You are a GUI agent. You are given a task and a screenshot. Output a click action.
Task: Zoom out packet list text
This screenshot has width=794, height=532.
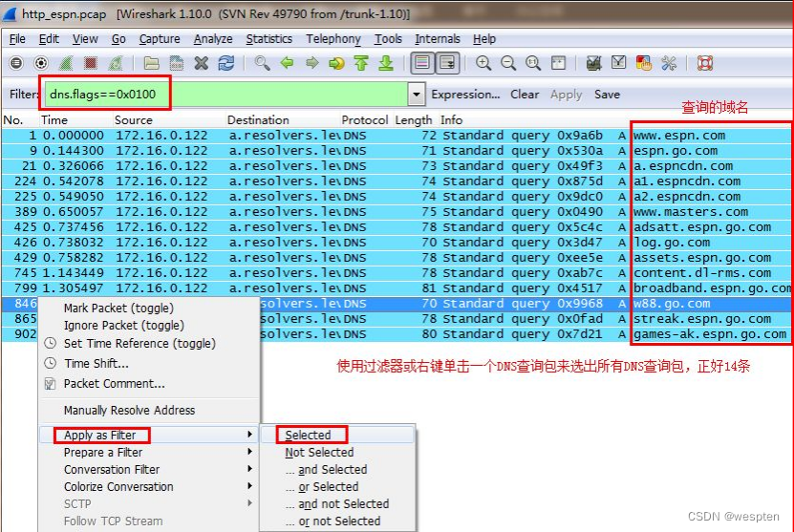pyautogui.click(x=508, y=63)
